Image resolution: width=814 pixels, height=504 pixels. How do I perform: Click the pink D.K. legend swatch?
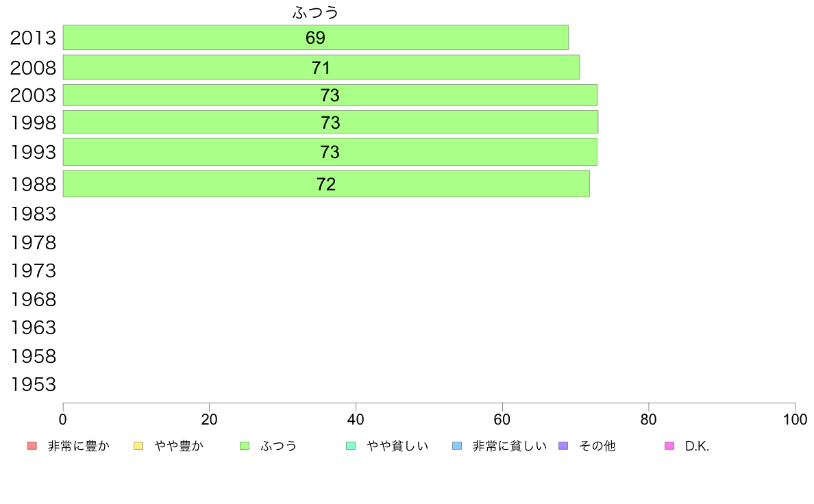(669, 446)
